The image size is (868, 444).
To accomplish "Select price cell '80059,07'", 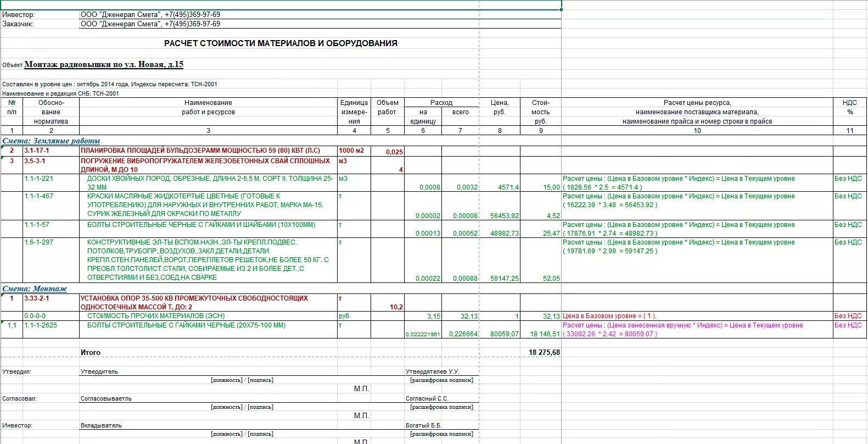I will [x=500, y=330].
